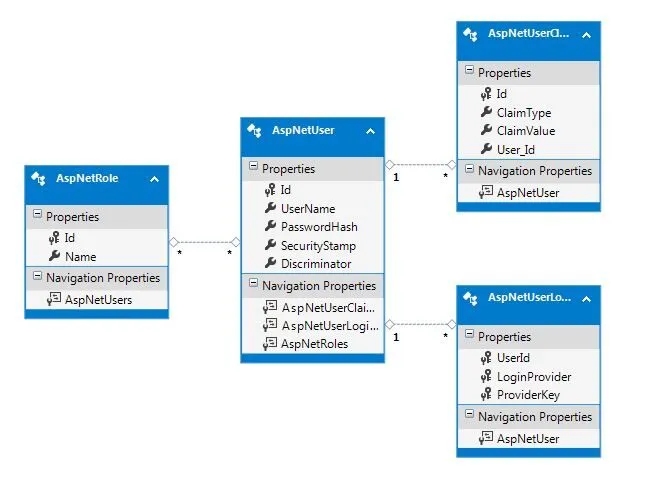Select the AspNetUserLo... entity title

pyautogui.click(x=529, y=297)
